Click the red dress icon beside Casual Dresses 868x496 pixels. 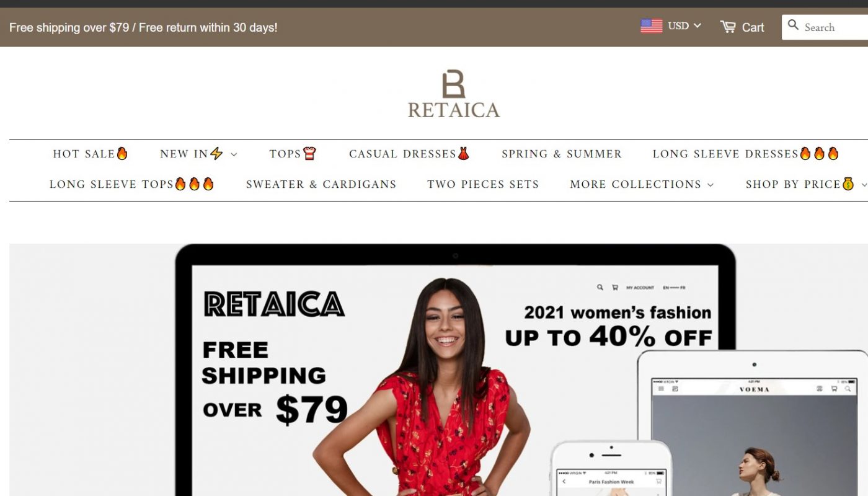click(x=464, y=153)
